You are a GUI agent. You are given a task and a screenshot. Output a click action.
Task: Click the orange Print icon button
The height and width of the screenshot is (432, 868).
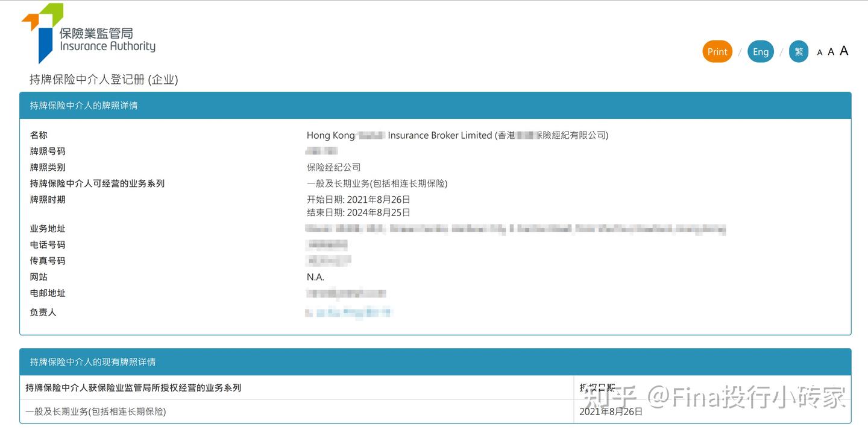[x=717, y=51]
